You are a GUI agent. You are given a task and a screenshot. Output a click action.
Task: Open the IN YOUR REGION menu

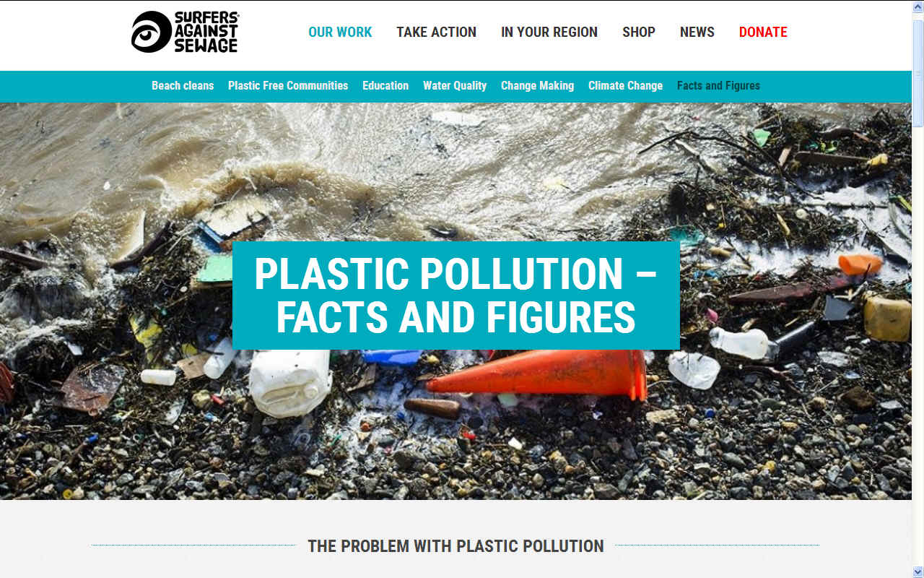pyautogui.click(x=549, y=32)
